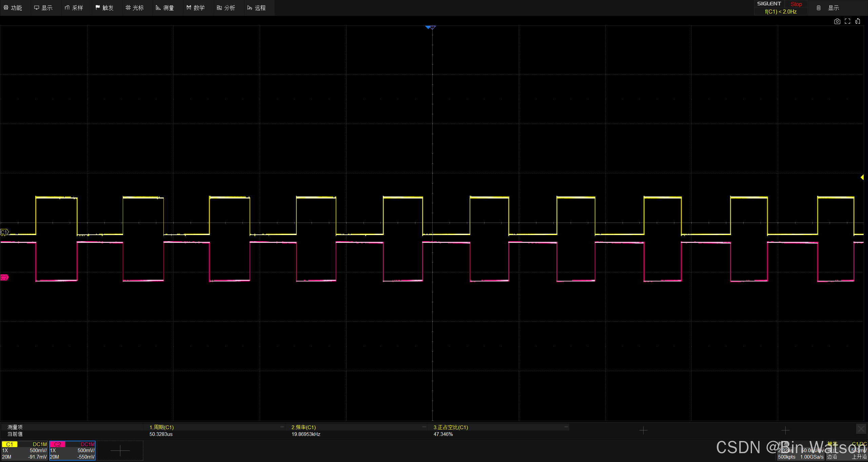Viewport: 868px width, 462px height.
Task: Close the measurement bar with X
Action: click(861, 429)
